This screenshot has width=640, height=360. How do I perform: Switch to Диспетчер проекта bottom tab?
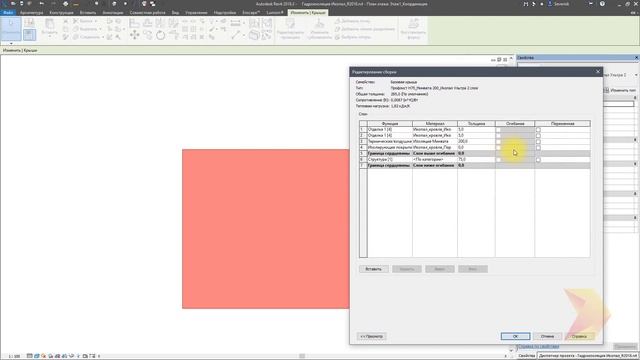[588, 356]
